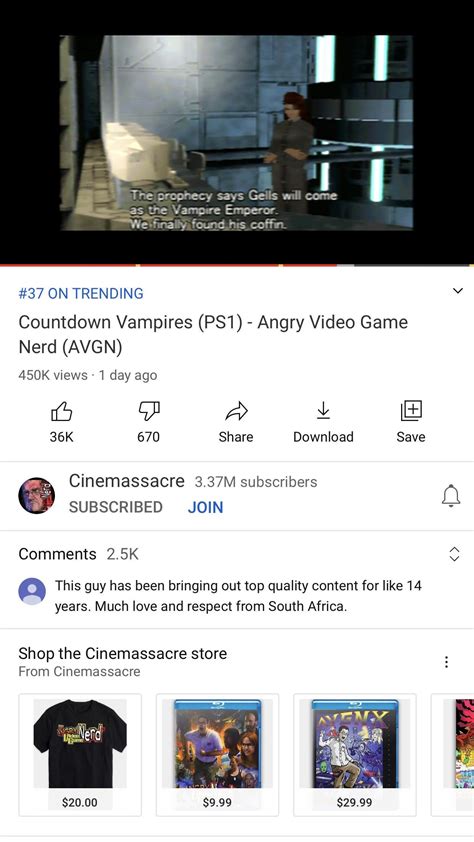This screenshot has width=474, height=842.
Task: Open store three-dot options menu
Action: point(446,662)
